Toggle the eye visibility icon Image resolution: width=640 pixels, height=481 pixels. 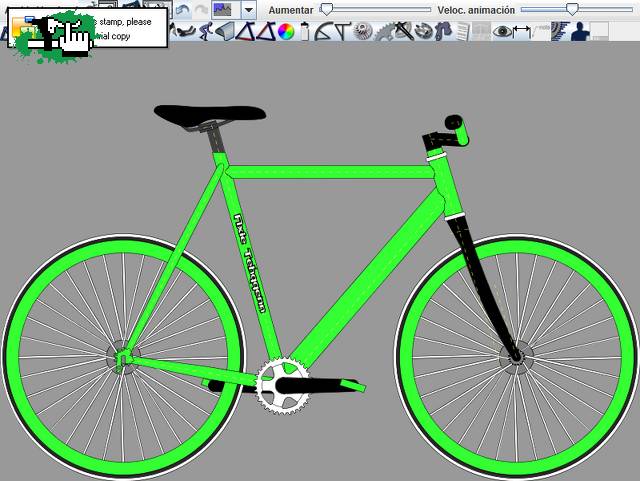[502, 32]
